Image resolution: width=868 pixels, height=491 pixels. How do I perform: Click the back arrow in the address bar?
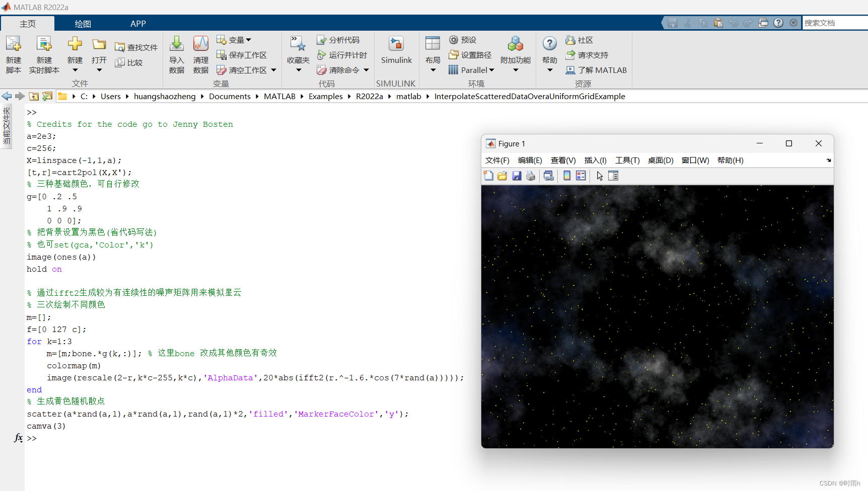click(7, 96)
